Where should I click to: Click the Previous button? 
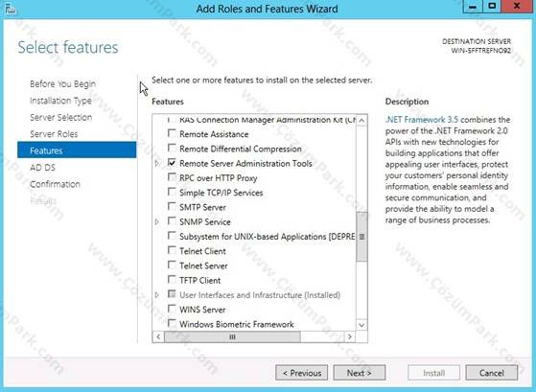[301, 373]
